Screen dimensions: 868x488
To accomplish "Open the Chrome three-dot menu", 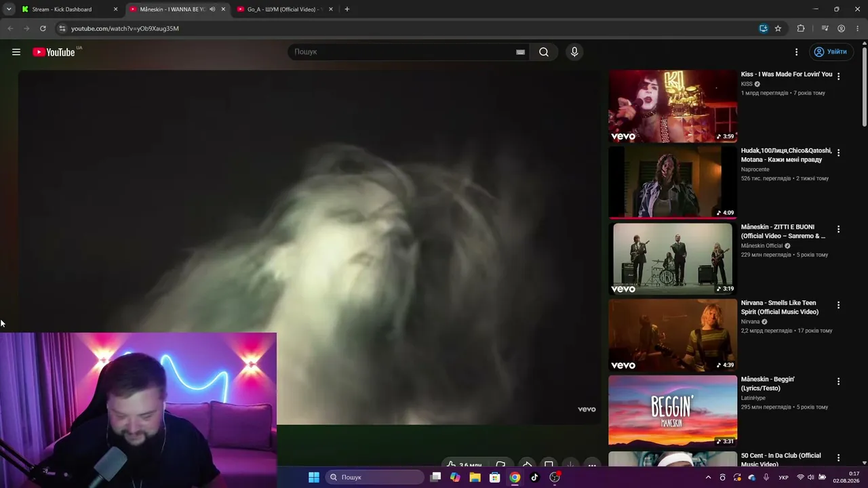I will [x=856, y=28].
